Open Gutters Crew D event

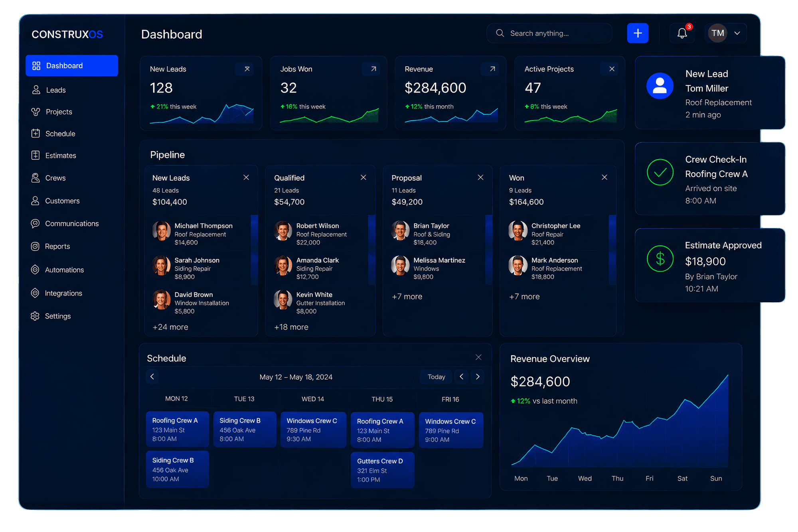point(383,470)
